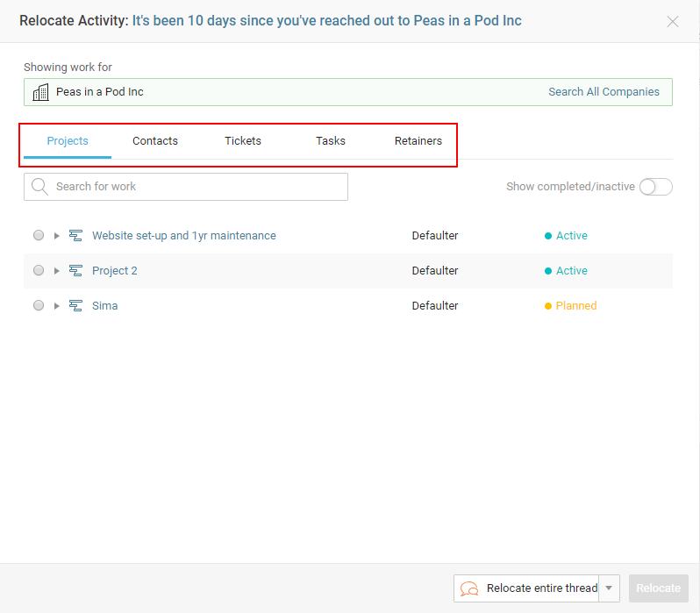Select the Project 2 radio button
This screenshot has height=613, width=700.
[x=39, y=271]
